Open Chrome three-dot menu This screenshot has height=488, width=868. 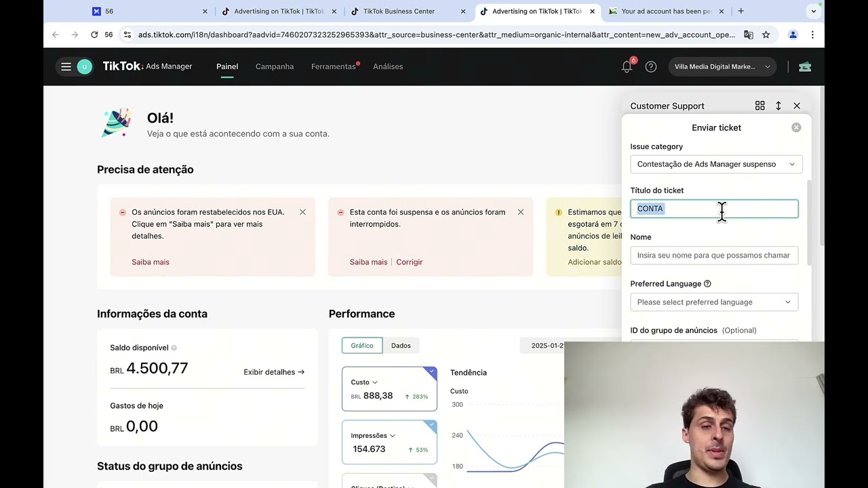pos(812,35)
